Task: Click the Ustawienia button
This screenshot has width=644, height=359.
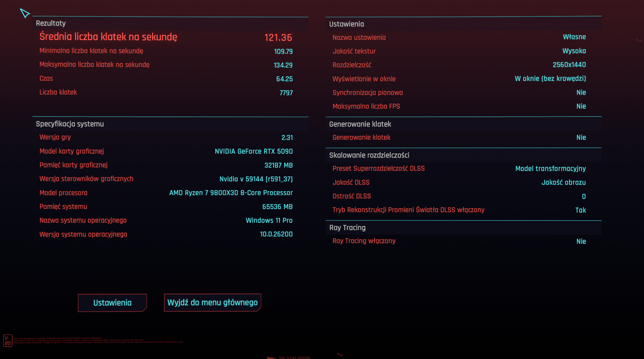Action: click(112, 303)
